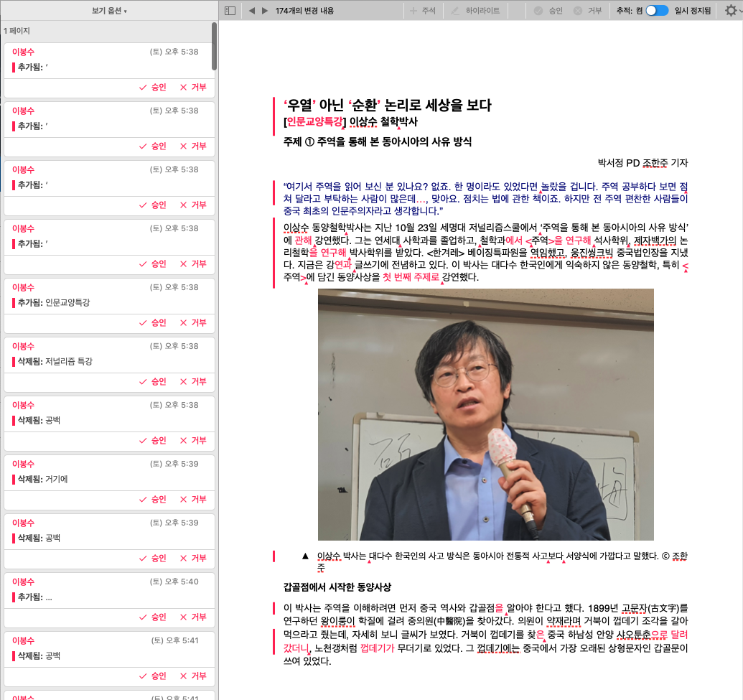This screenshot has height=700, width=743.
Task: Click the 일시 정지됨 status label
Action: pos(692,11)
